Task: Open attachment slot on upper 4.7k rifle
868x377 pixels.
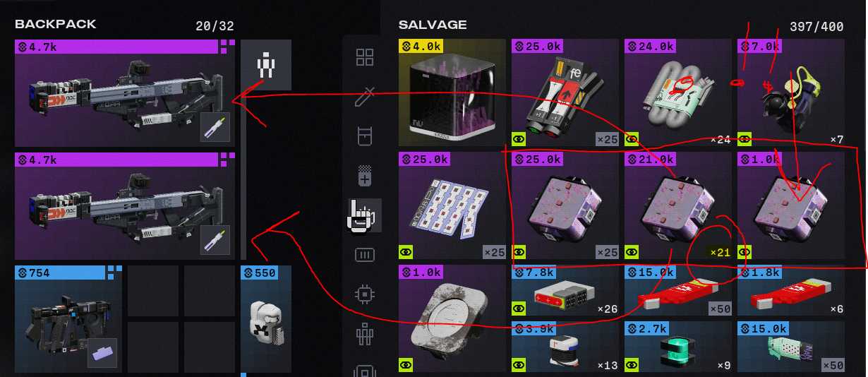Action: pyautogui.click(x=215, y=127)
